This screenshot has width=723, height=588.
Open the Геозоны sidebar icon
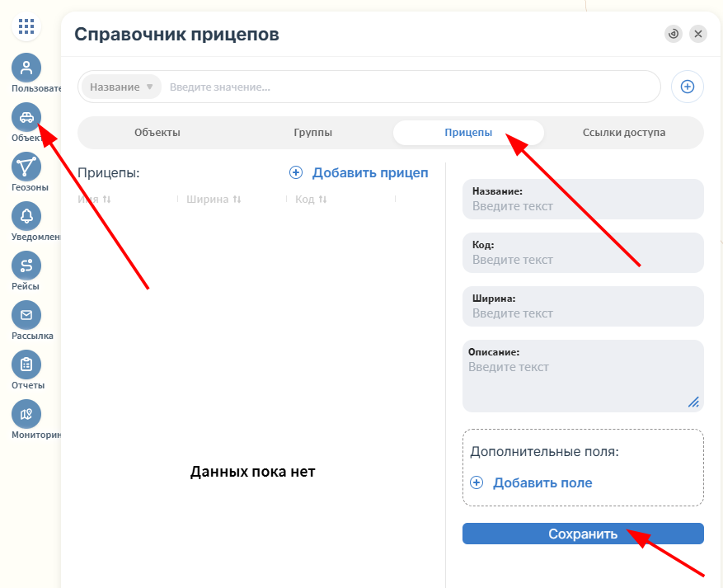(26, 167)
